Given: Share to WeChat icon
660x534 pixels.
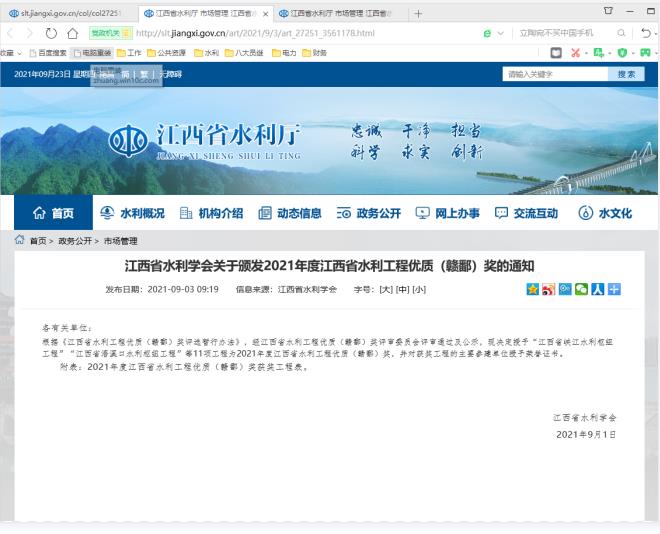Looking at the screenshot, I should (581, 289).
